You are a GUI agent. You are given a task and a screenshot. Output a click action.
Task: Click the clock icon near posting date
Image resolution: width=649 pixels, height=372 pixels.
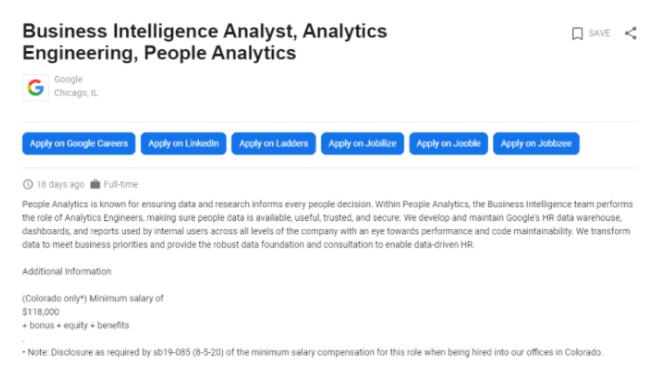click(x=28, y=184)
